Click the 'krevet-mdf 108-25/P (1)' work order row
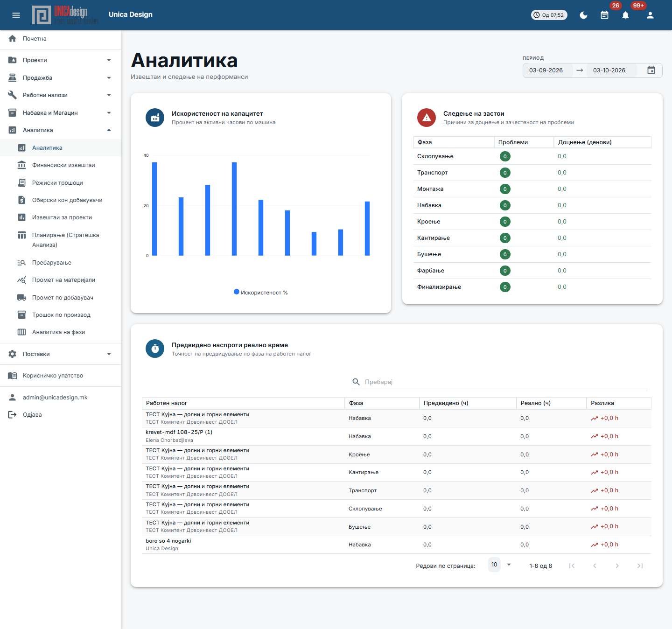 [x=396, y=436]
